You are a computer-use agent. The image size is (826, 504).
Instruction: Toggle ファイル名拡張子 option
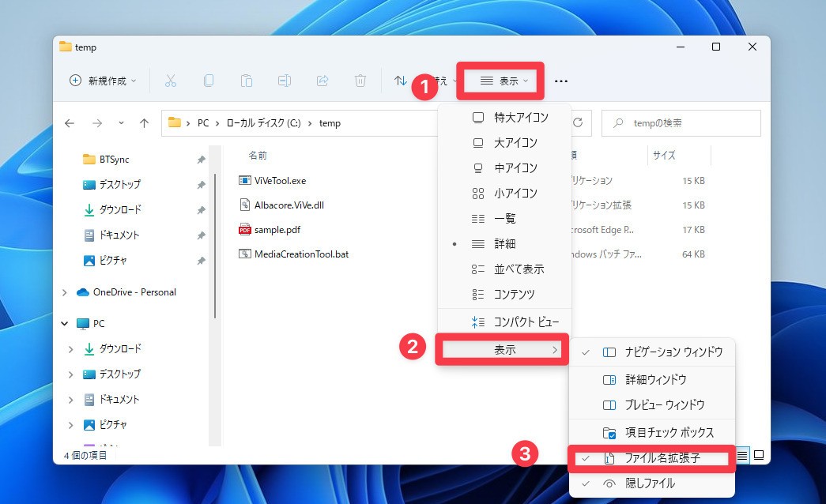[x=651, y=458]
